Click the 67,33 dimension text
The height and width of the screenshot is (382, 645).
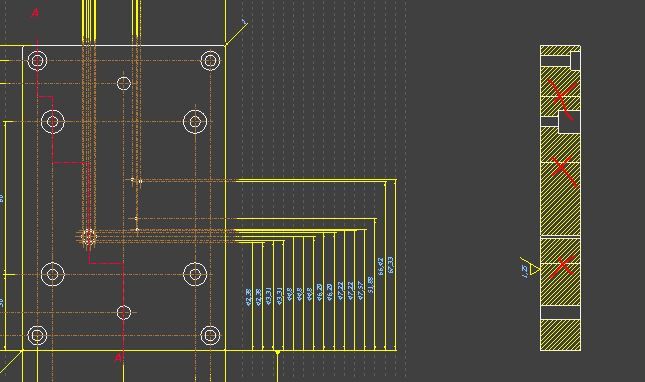[391, 265]
